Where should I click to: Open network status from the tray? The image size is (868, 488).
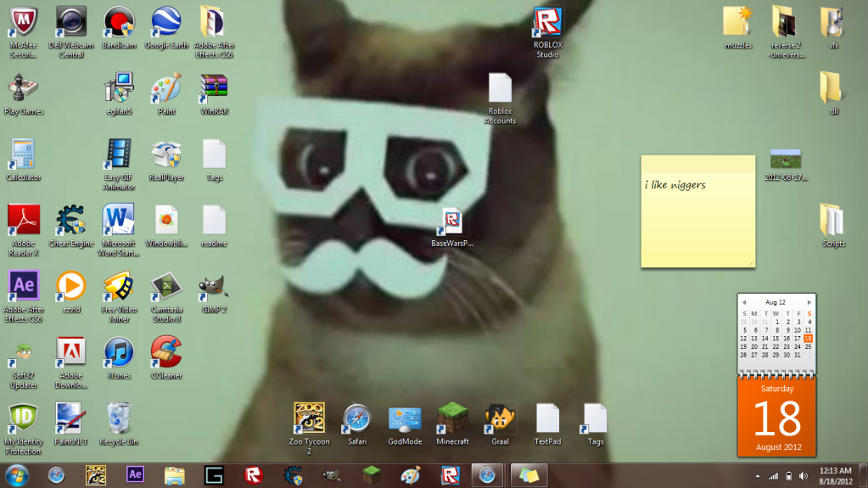point(773,476)
